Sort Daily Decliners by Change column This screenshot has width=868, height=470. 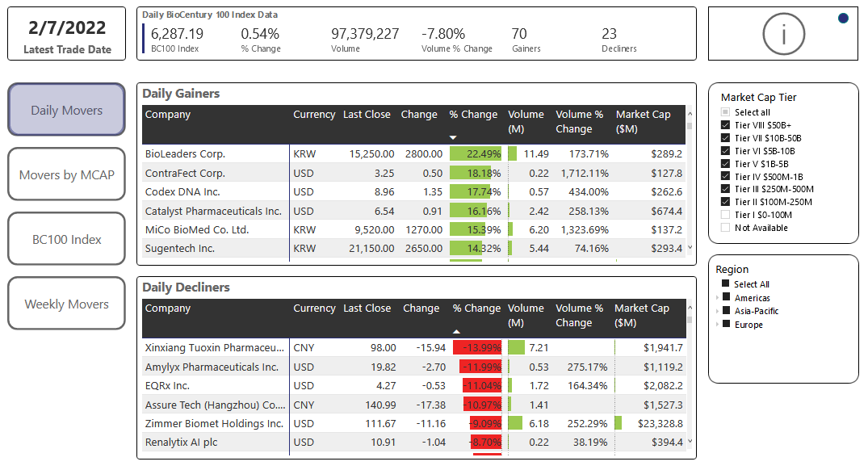[421, 308]
